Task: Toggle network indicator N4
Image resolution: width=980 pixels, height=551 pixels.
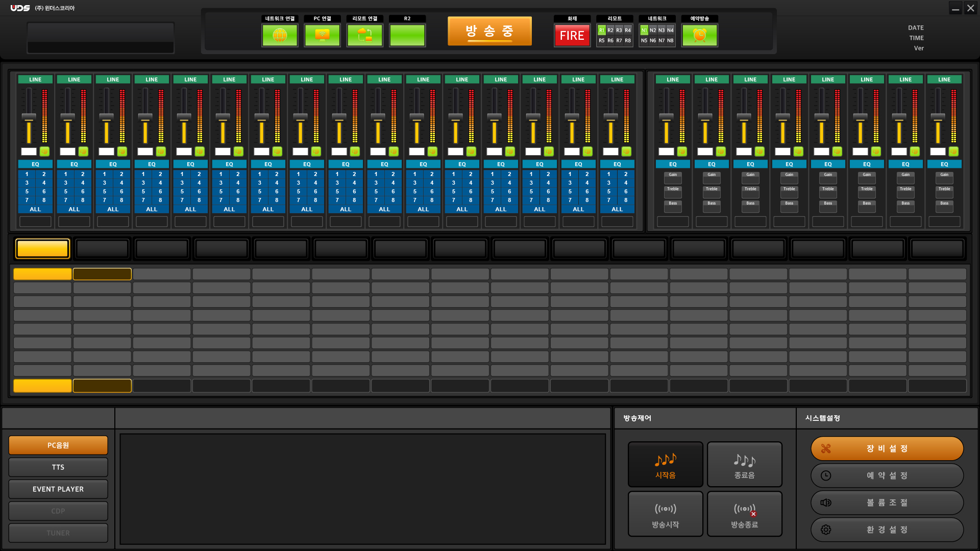Action: pyautogui.click(x=670, y=31)
